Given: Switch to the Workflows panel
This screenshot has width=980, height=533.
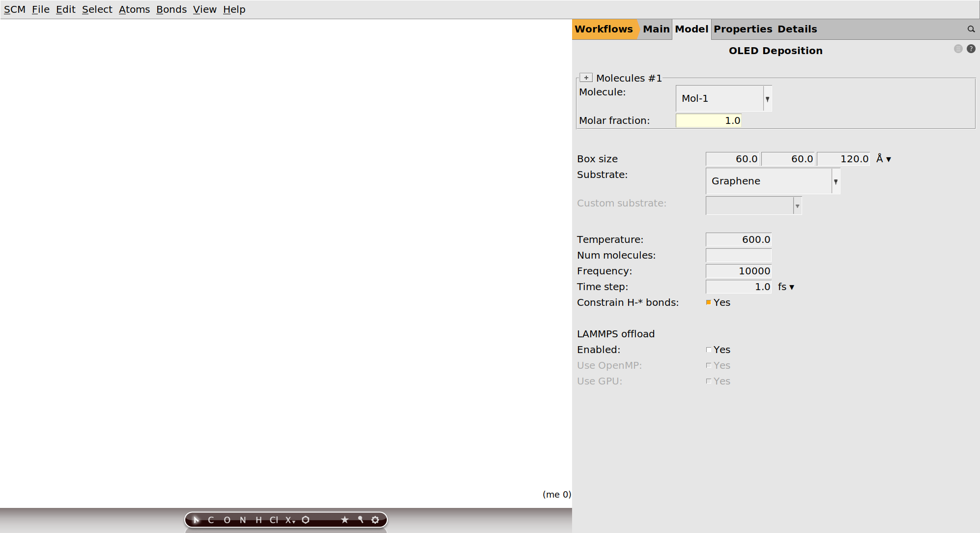Looking at the screenshot, I should pyautogui.click(x=604, y=29).
